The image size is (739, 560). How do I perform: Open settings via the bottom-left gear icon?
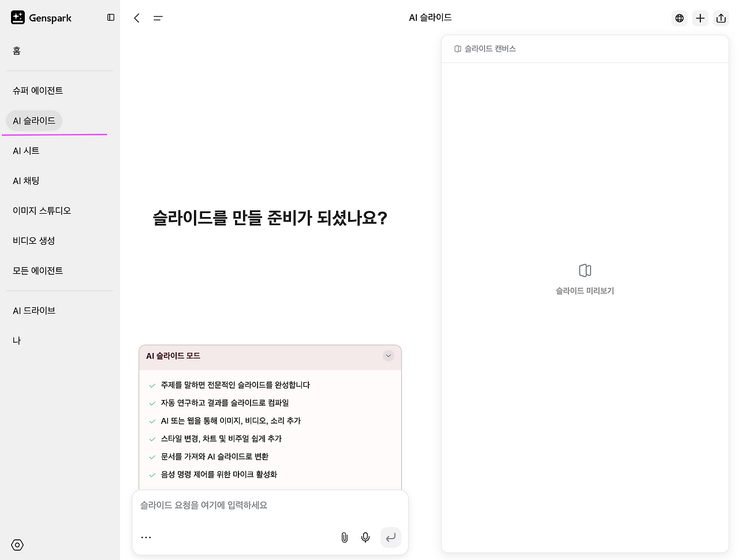17,544
